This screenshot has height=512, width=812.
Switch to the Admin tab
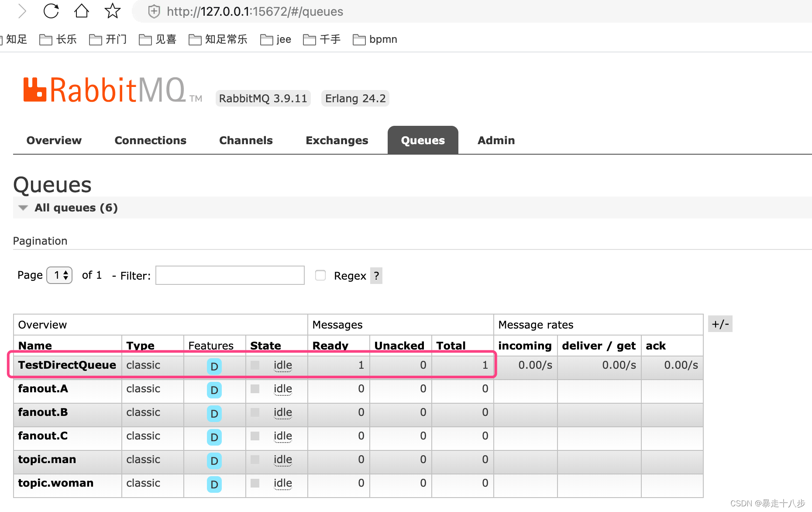click(x=496, y=140)
